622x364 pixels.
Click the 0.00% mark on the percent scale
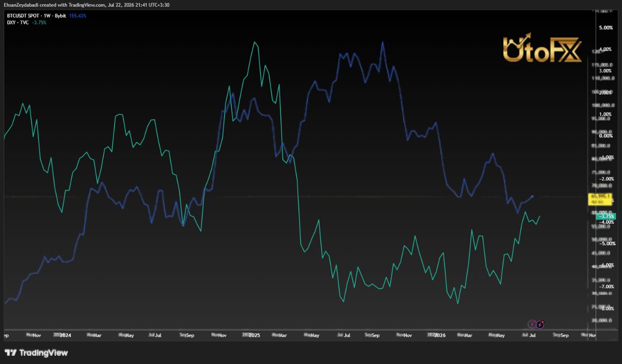click(606, 136)
